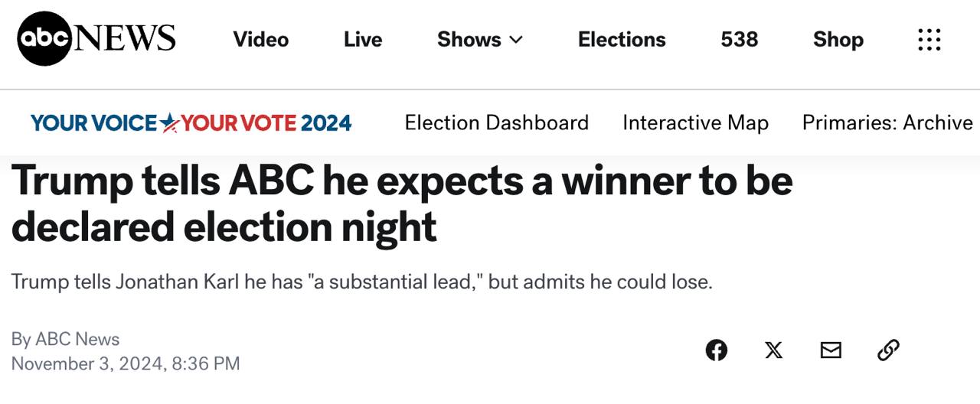
Task: Open the grid more-options menu
Action: pos(929,40)
